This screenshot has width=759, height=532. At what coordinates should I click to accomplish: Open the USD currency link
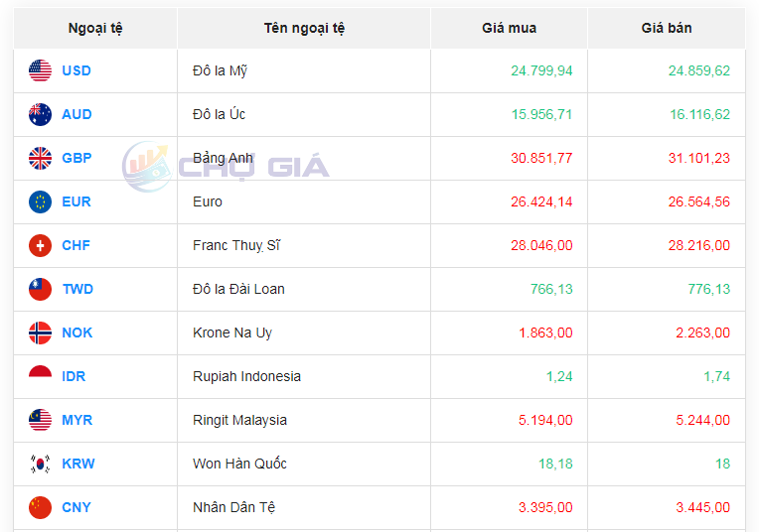tap(76, 70)
